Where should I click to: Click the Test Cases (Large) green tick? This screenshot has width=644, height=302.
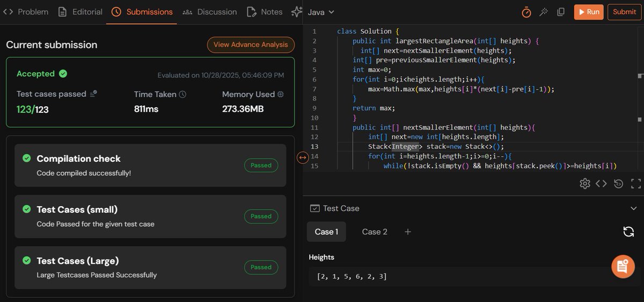26,260
